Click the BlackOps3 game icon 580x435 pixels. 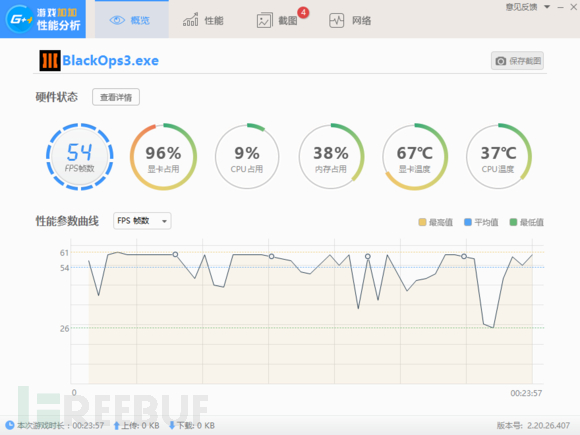click(50, 61)
